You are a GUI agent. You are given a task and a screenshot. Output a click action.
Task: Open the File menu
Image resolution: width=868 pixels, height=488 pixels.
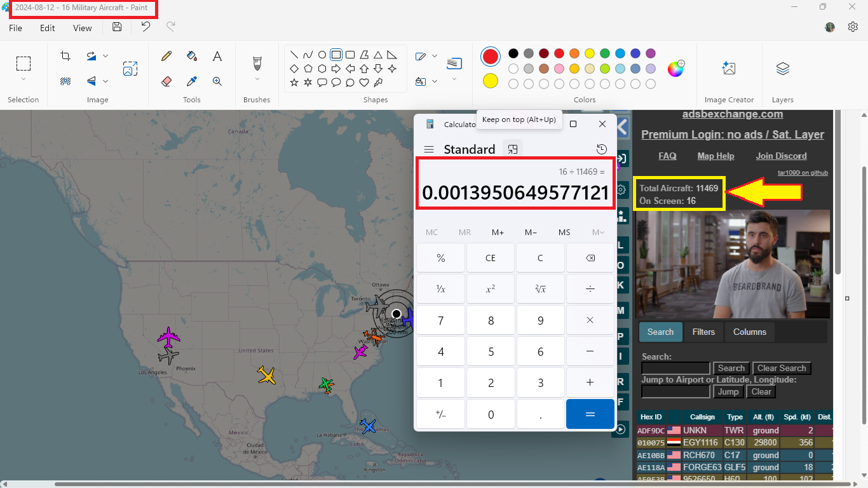coord(15,28)
